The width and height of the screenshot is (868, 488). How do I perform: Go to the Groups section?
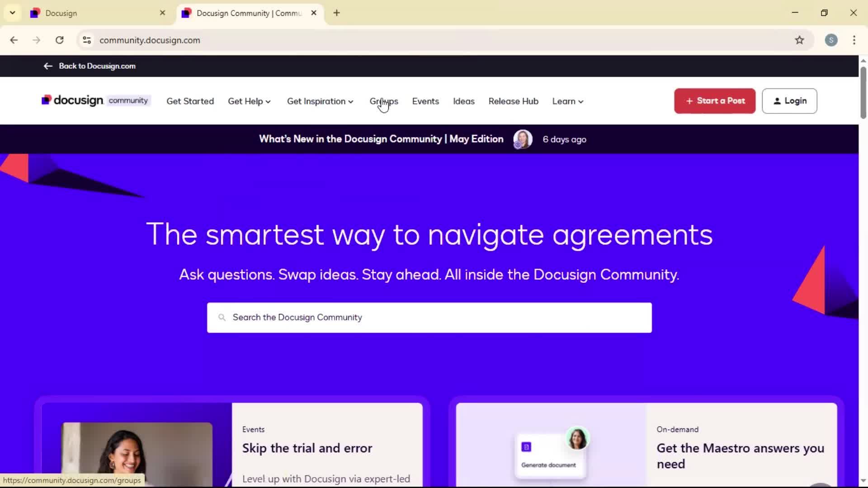384,101
